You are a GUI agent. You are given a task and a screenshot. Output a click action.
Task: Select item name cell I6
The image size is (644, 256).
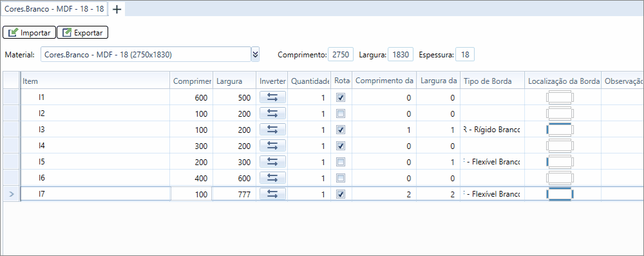click(x=95, y=178)
